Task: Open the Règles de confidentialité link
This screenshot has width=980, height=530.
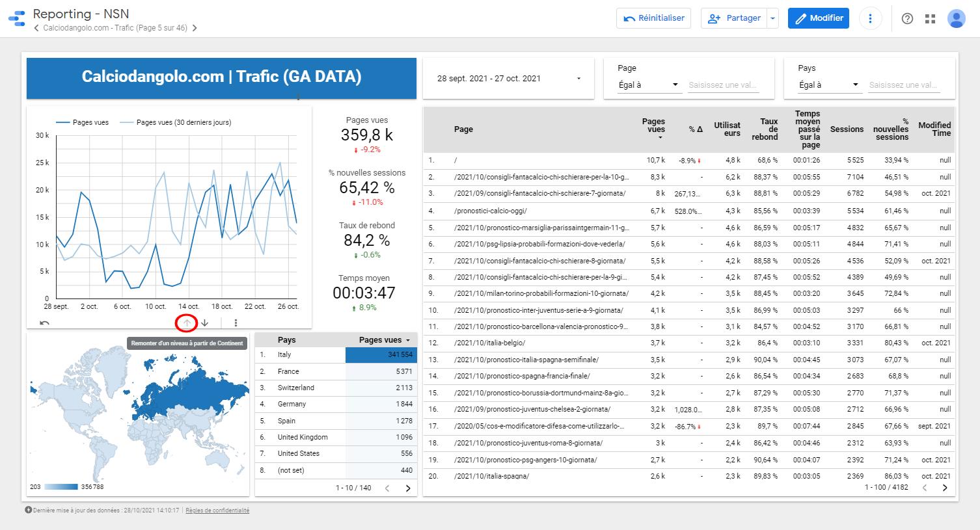Action: [217, 510]
